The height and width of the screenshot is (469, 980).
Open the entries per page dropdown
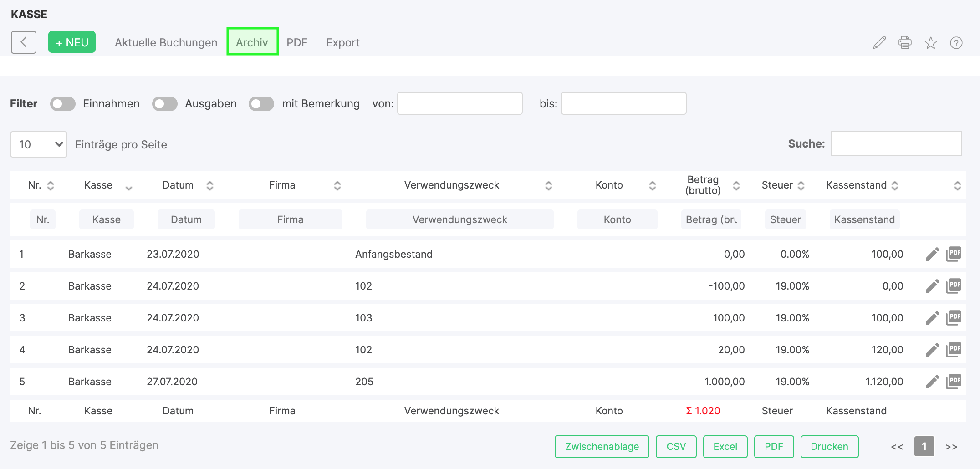click(39, 144)
